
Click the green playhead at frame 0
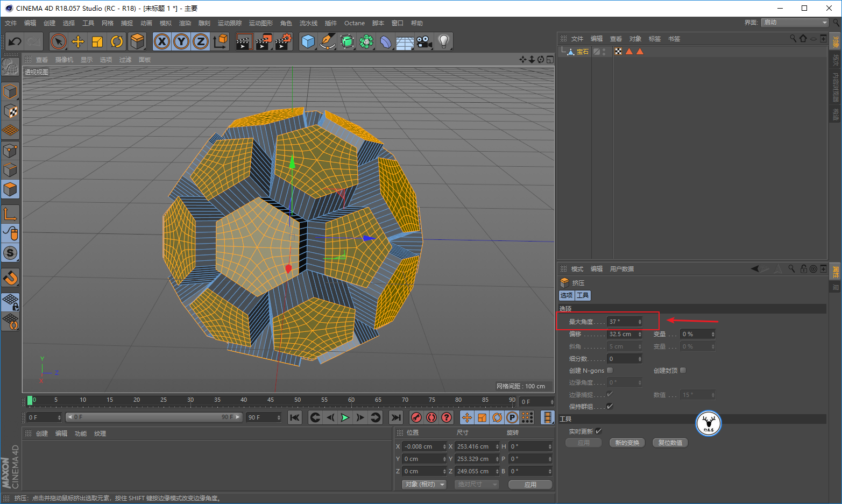coord(30,400)
